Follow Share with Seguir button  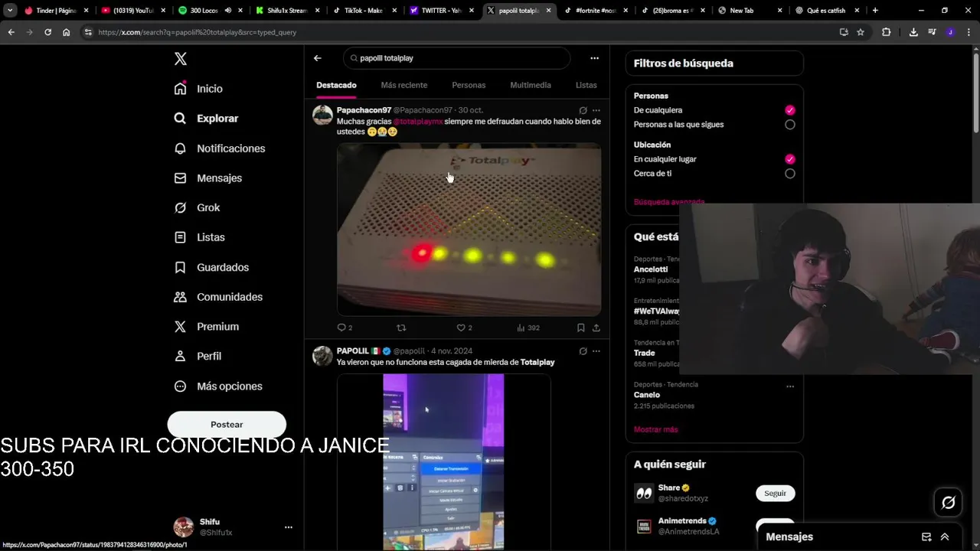[775, 494]
